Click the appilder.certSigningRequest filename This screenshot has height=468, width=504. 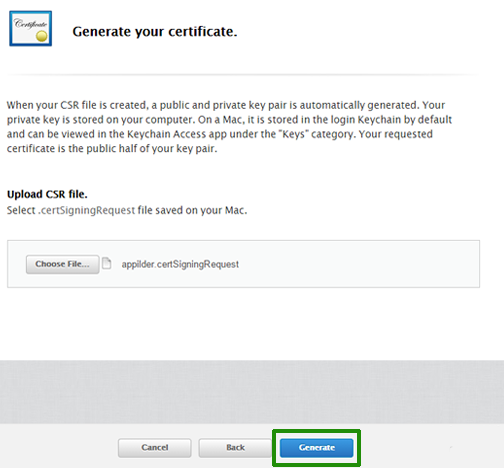point(180,264)
